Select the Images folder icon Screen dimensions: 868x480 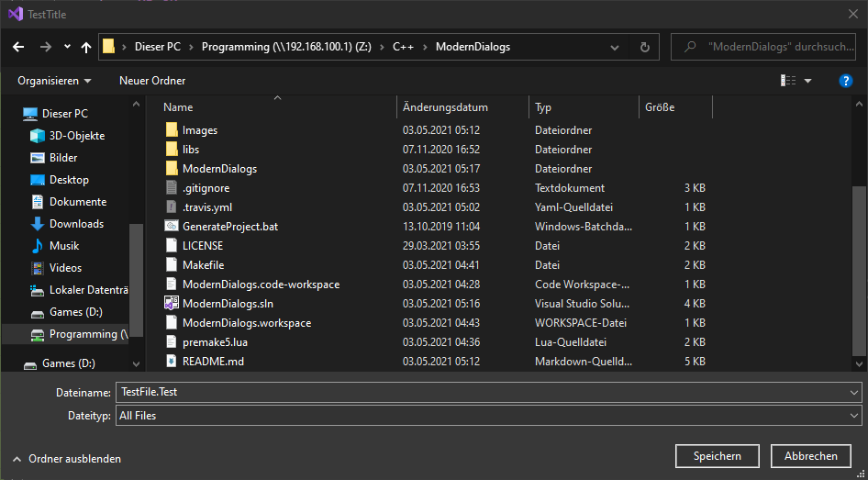(172, 130)
